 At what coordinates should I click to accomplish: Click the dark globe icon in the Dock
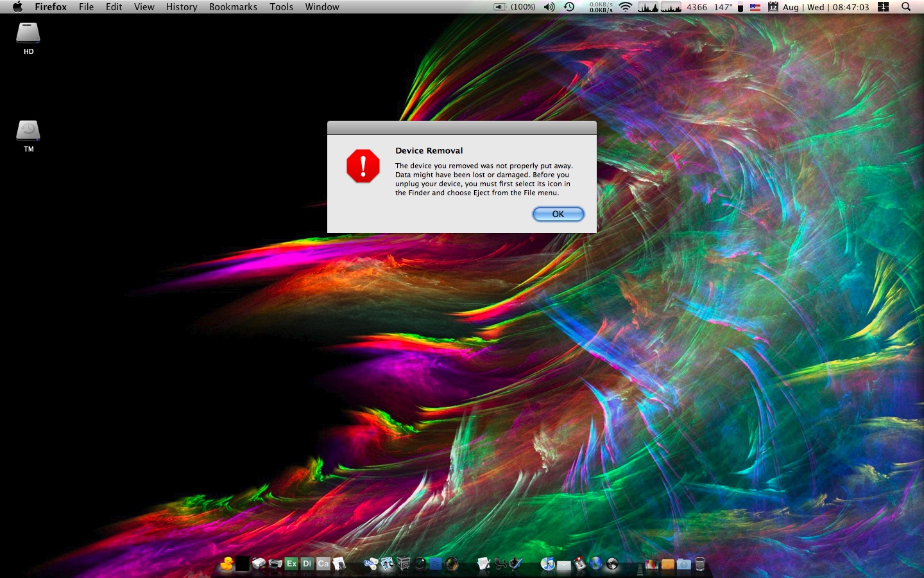tap(612, 564)
